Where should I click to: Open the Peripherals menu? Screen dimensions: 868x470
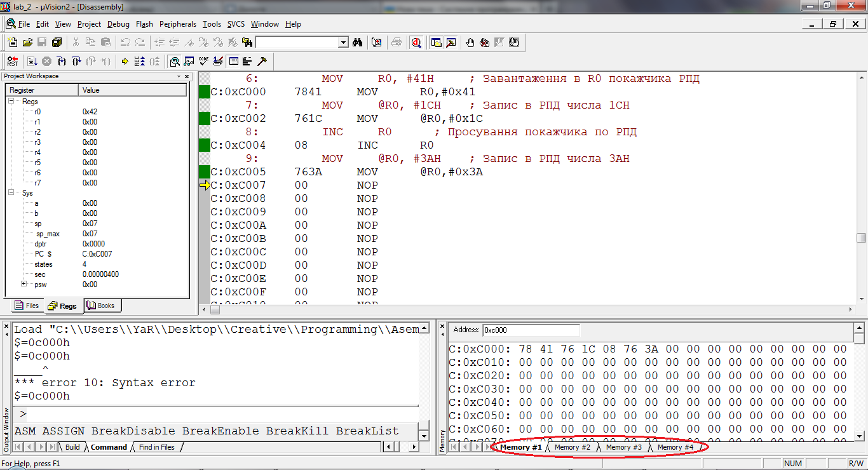178,24
